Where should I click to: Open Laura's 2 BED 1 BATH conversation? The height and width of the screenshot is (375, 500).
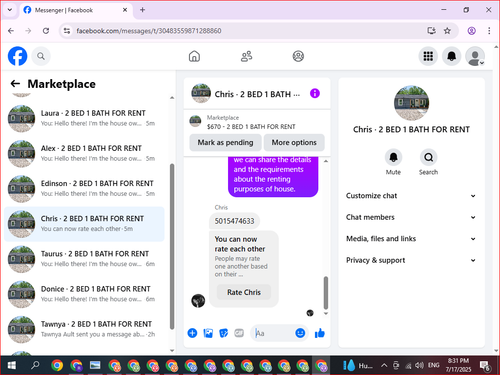click(84, 118)
